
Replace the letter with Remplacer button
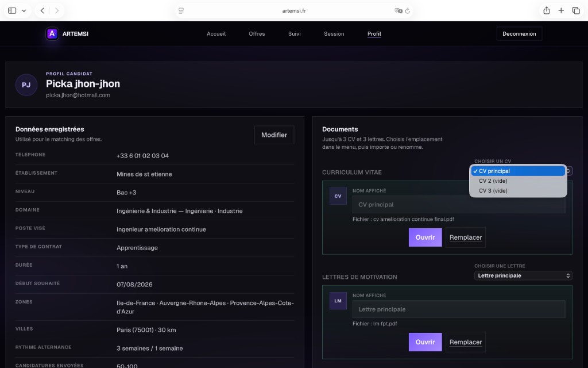point(465,342)
